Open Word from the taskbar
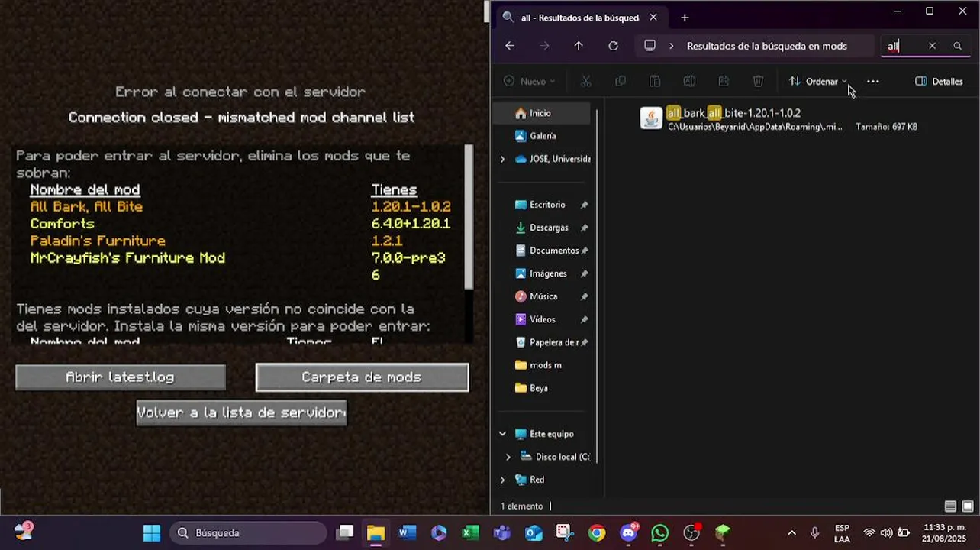Screen dimensions: 980x550 pyautogui.click(x=407, y=532)
